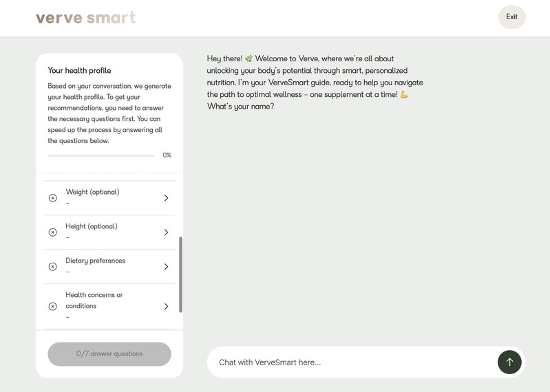The height and width of the screenshot is (392, 550).
Task: Expand the Height (optional) question chevron
Action: pyautogui.click(x=166, y=232)
